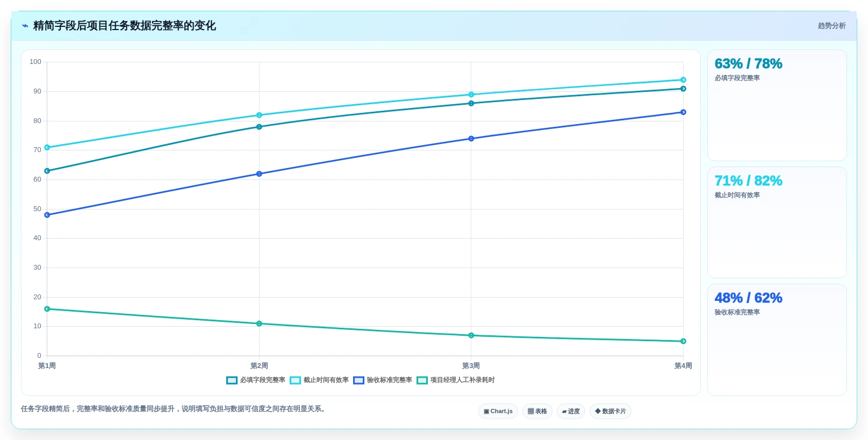Click 必填字段完整率 data point at 第3周

(471, 103)
